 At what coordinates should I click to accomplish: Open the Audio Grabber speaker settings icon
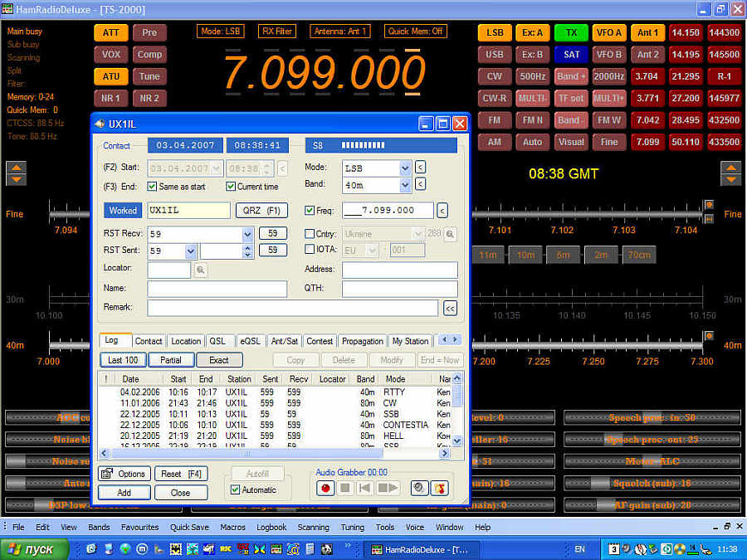coord(419,488)
